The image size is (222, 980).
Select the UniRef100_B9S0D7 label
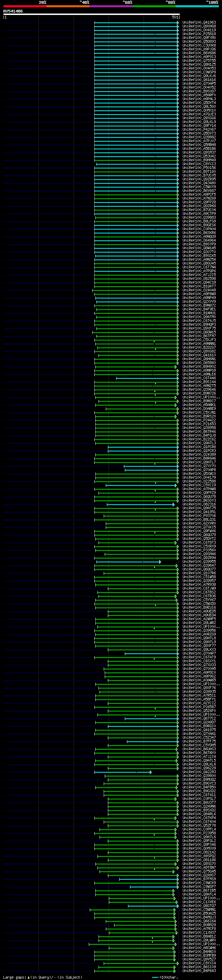click(x=199, y=91)
